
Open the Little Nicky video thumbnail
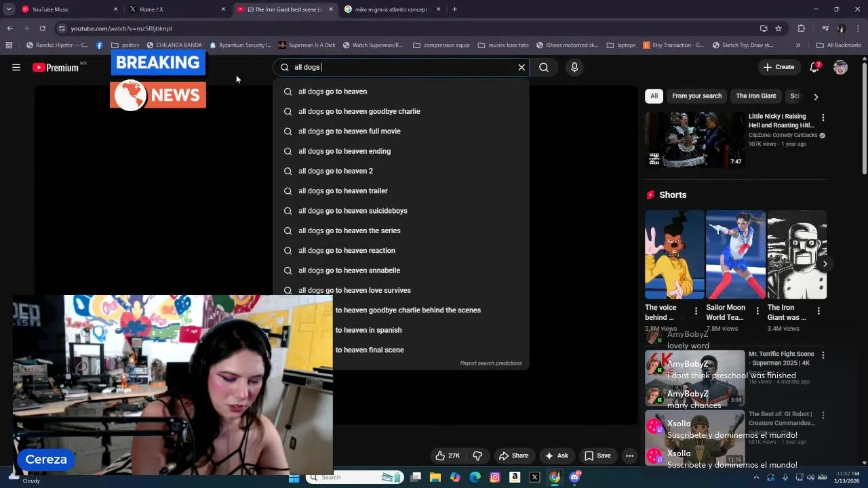[x=694, y=140]
